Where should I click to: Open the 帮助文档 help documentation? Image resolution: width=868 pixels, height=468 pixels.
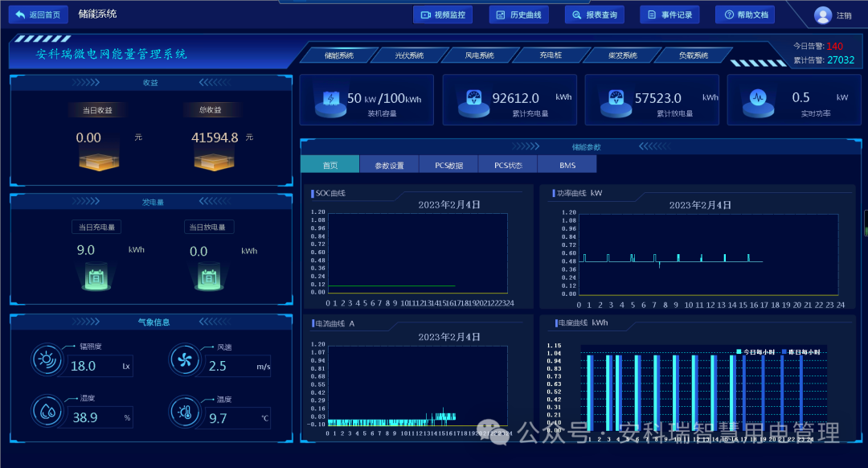click(744, 14)
